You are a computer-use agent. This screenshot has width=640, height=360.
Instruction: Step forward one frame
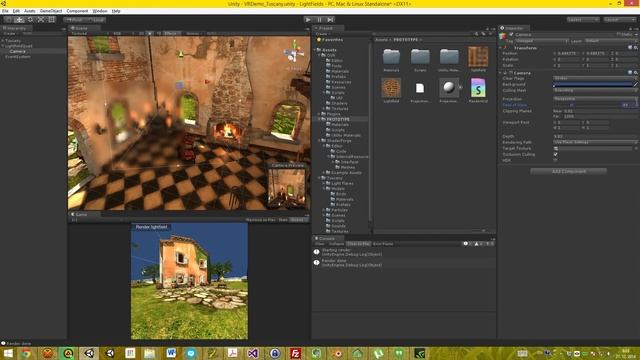330,19
